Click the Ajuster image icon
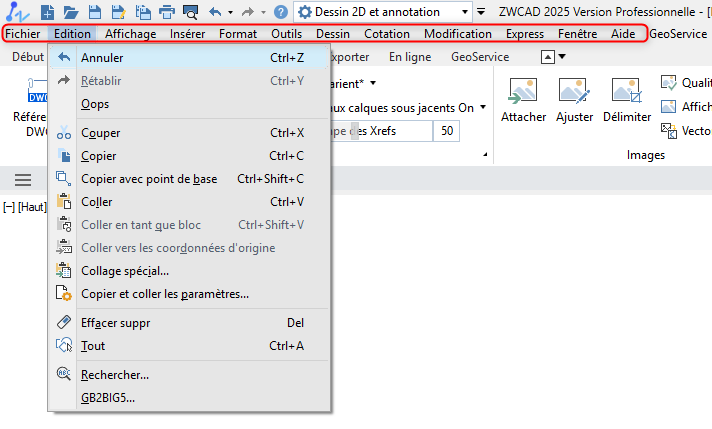Viewport: 712px width, 429px height. coord(574,98)
